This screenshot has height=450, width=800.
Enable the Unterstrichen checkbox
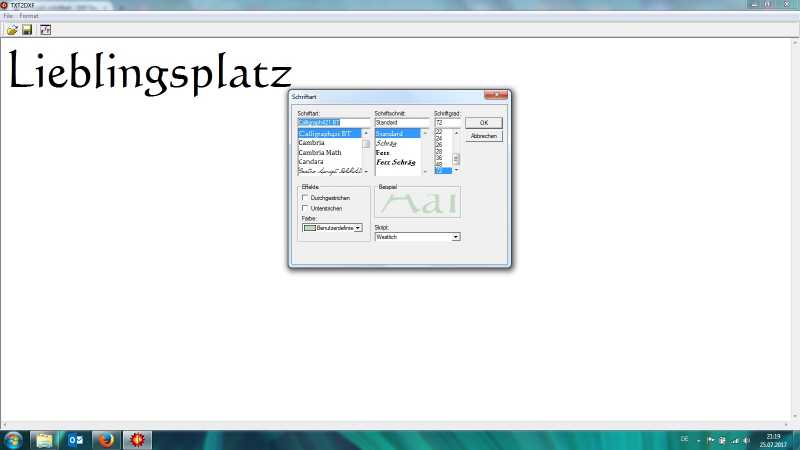pos(305,208)
